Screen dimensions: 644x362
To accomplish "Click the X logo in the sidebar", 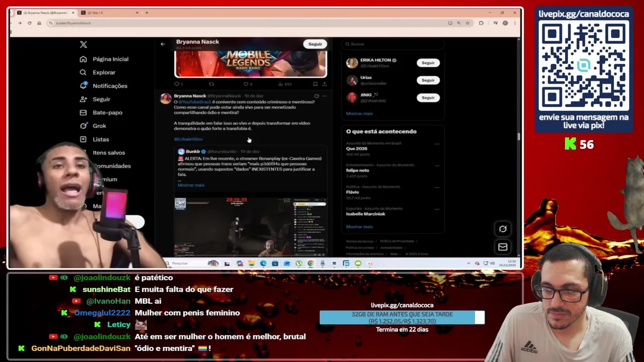I will point(84,45).
